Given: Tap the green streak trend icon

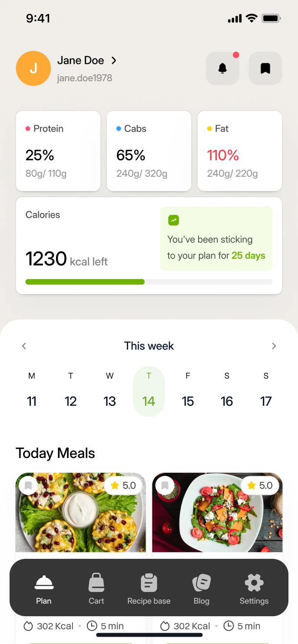Looking at the screenshot, I should [173, 220].
